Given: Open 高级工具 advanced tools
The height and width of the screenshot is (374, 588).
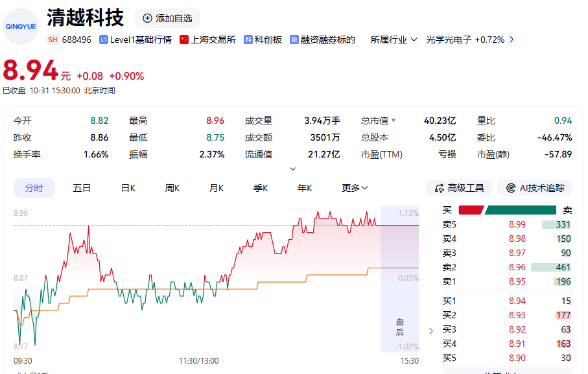Looking at the screenshot, I should coord(458,188).
